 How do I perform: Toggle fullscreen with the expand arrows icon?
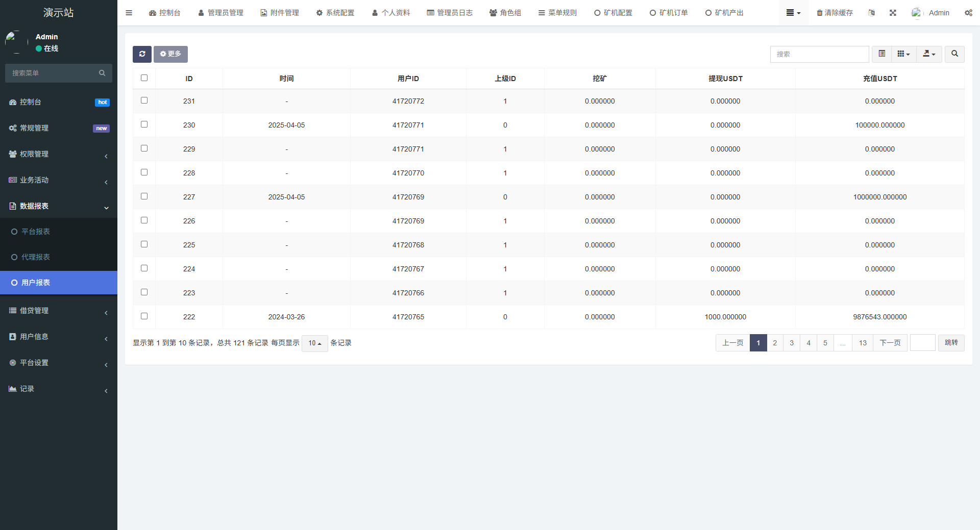[892, 12]
